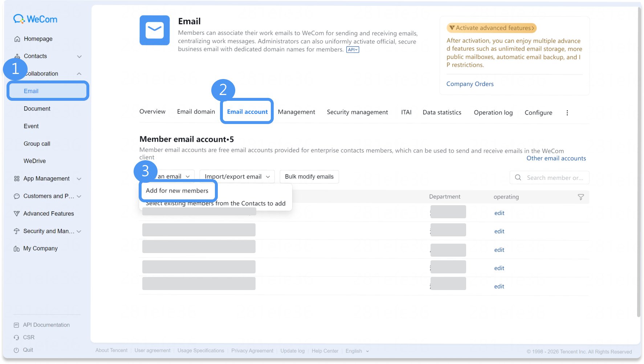Viewport: 644px width, 364px height.
Task: Open the English language selector
Action: [357, 351]
